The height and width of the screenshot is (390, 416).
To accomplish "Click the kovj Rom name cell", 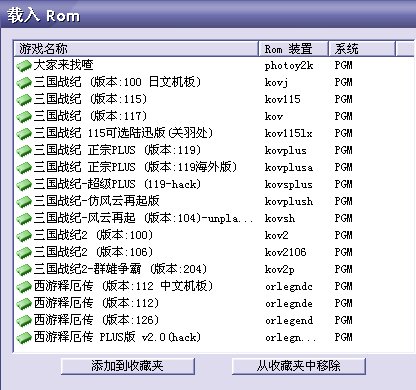I will 276,83.
